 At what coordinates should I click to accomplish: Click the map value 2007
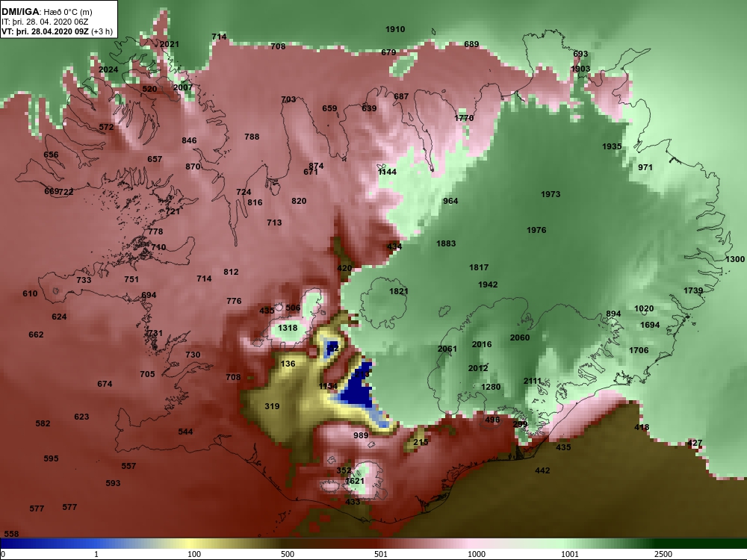pyautogui.click(x=183, y=87)
